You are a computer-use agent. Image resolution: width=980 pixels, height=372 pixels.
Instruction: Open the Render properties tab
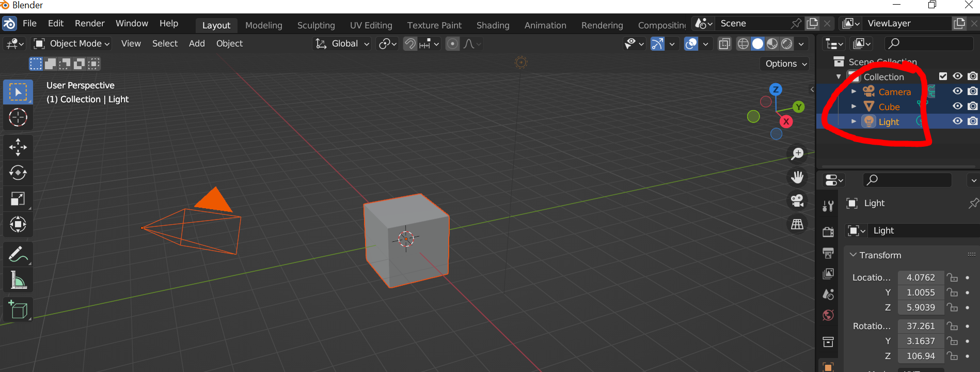pyautogui.click(x=828, y=231)
